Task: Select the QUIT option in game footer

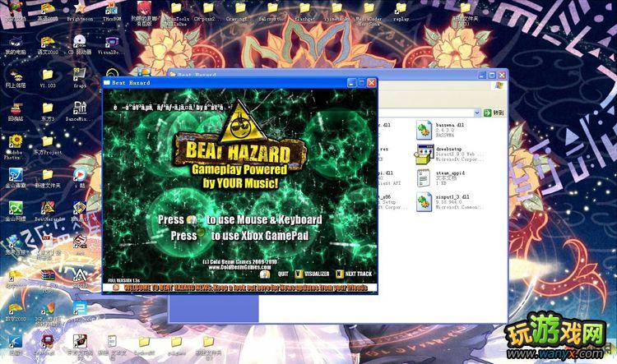Action: [283, 274]
